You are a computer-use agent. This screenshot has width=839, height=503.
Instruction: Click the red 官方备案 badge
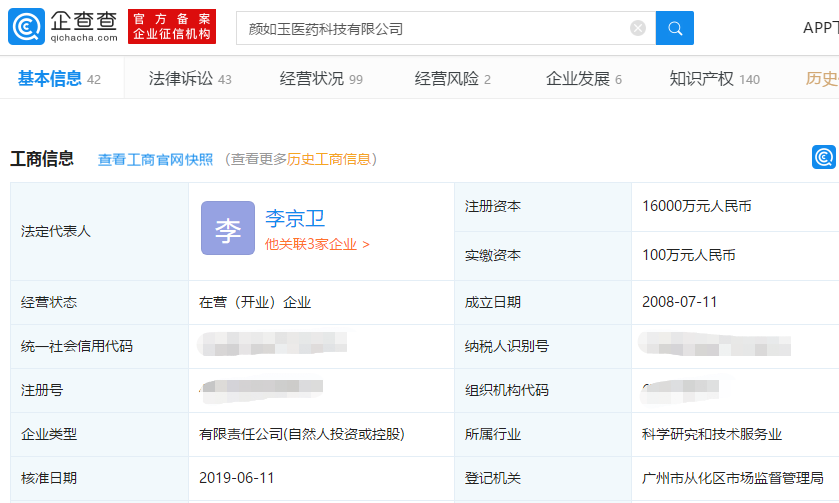(172, 26)
